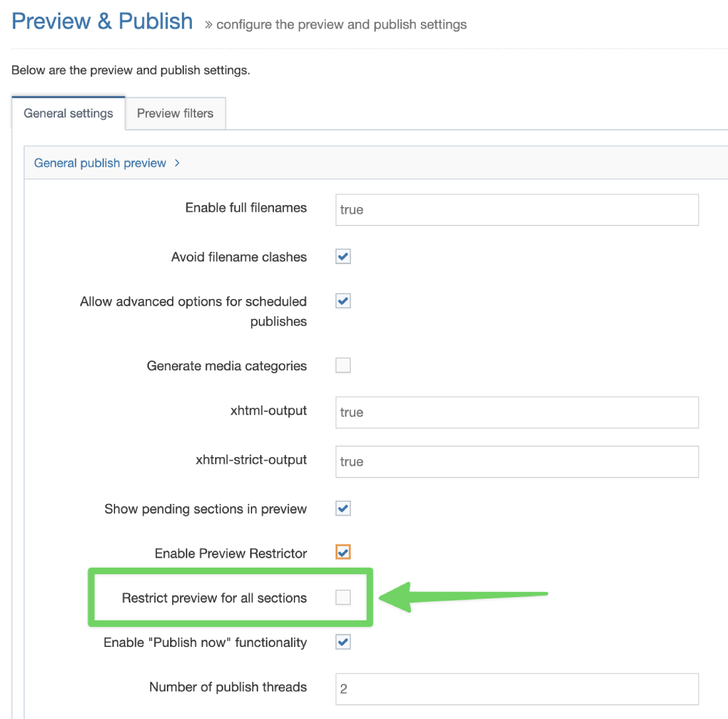Switch to the Preview filters tab
This screenshot has height=719, width=728.
pos(175,113)
